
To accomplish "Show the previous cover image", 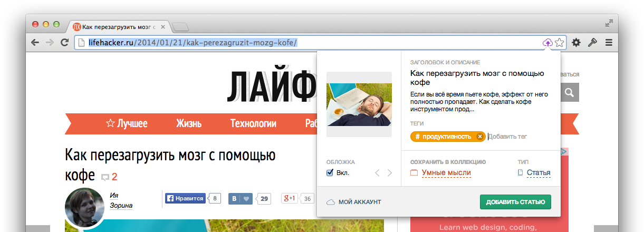I will tap(377, 173).
